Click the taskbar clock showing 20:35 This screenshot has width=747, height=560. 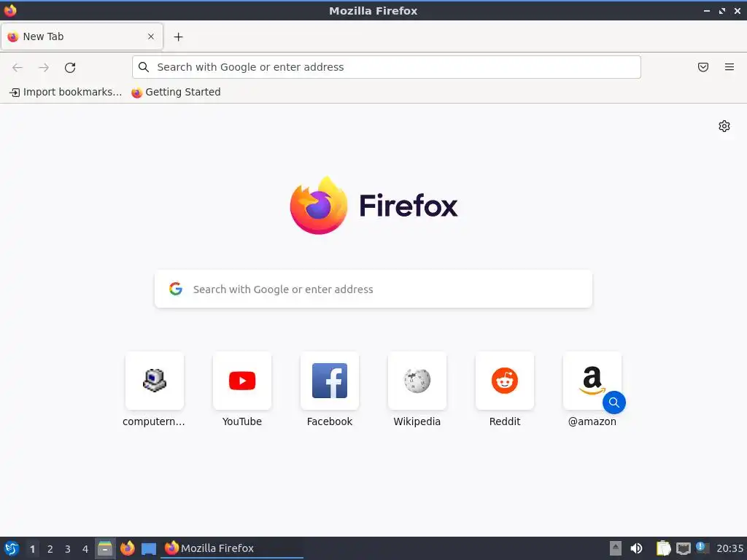[729, 548]
